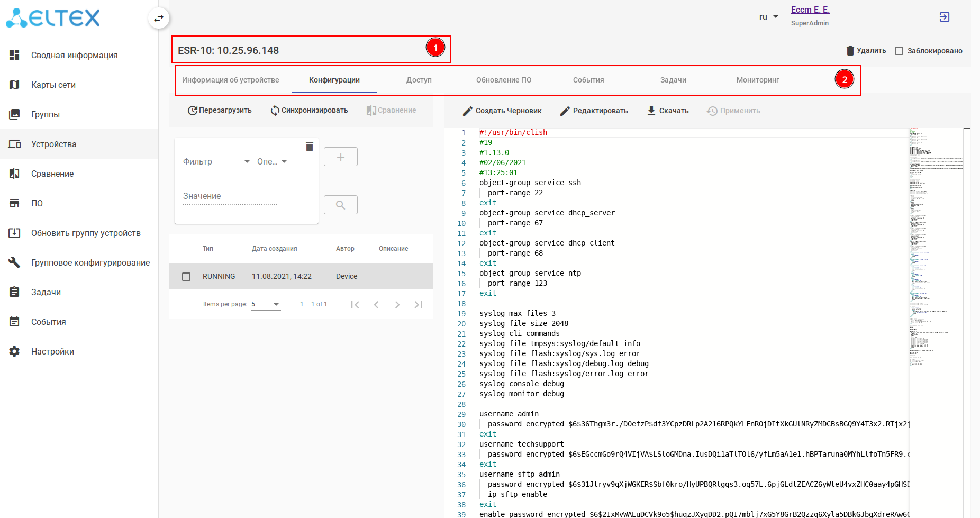This screenshot has width=980, height=518.
Task: Reboot the device with Перезагрузить
Action: 220,111
